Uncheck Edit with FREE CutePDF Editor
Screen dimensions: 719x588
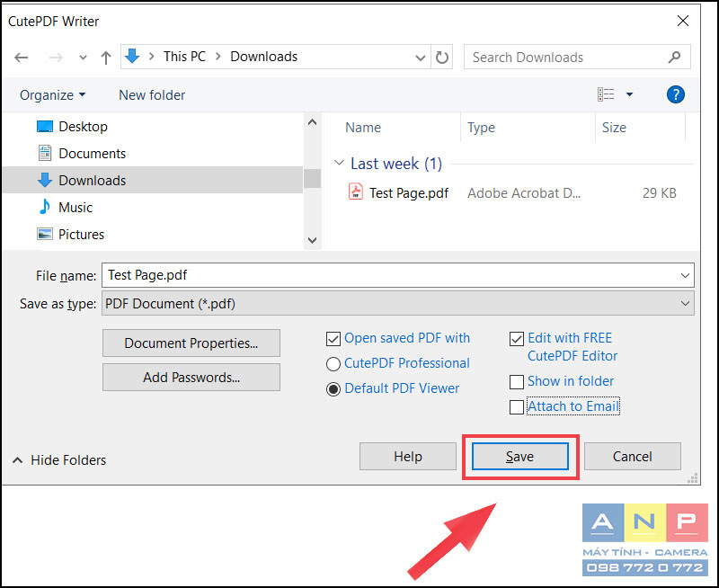coord(516,339)
